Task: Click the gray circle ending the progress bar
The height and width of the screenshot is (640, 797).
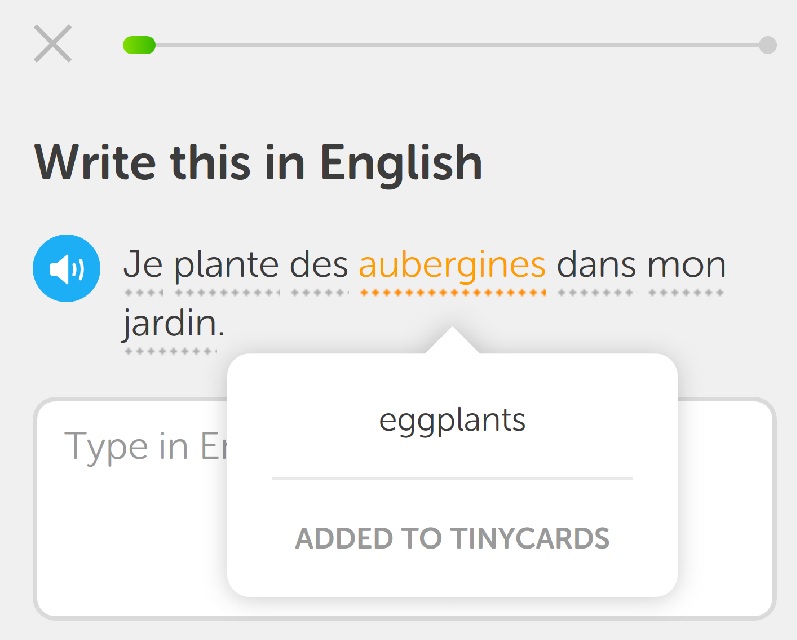Action: point(768,45)
